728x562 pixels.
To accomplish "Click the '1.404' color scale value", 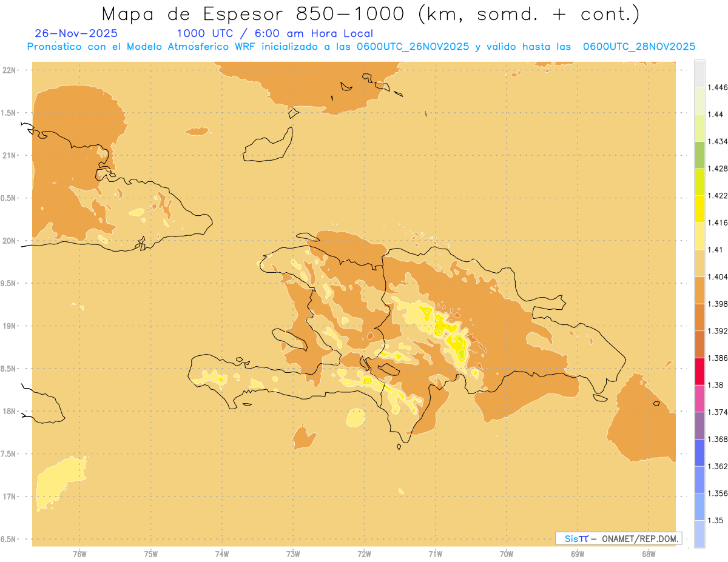I will point(718,276).
